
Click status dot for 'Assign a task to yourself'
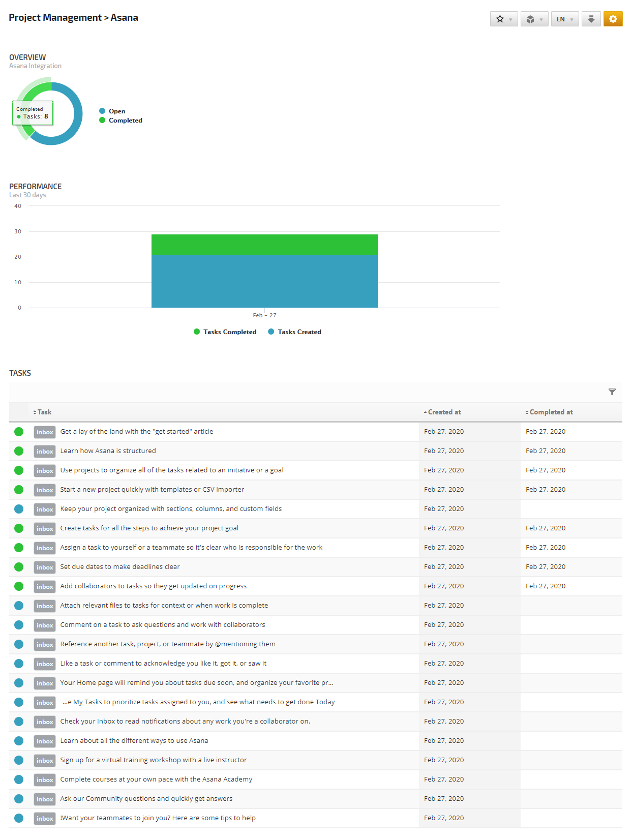(19, 548)
